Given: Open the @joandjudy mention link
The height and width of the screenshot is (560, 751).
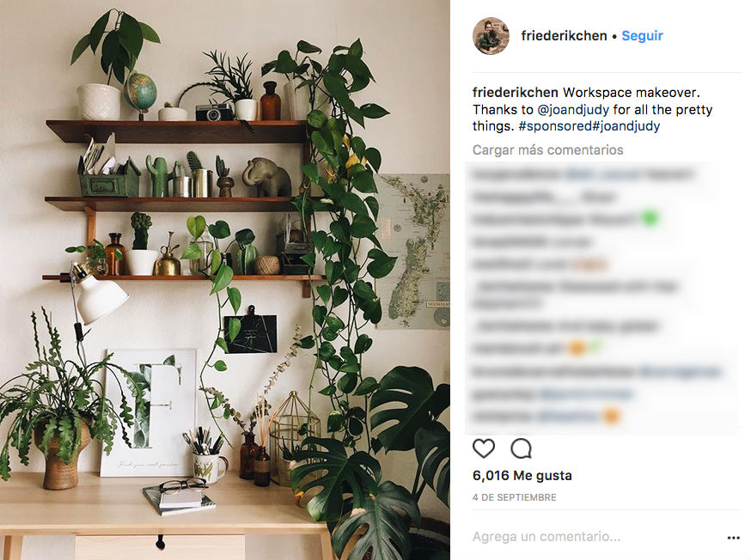Looking at the screenshot, I should (x=573, y=110).
